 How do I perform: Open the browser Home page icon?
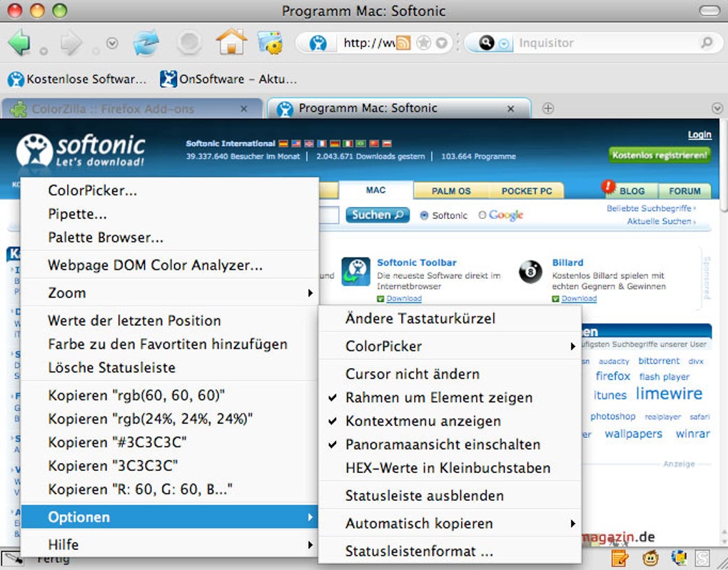231,42
